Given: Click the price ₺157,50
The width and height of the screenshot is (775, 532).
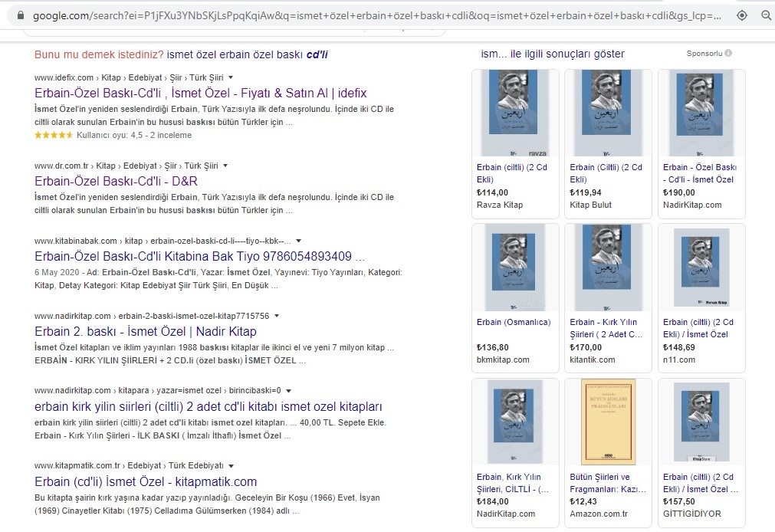Looking at the screenshot, I should [x=678, y=501].
